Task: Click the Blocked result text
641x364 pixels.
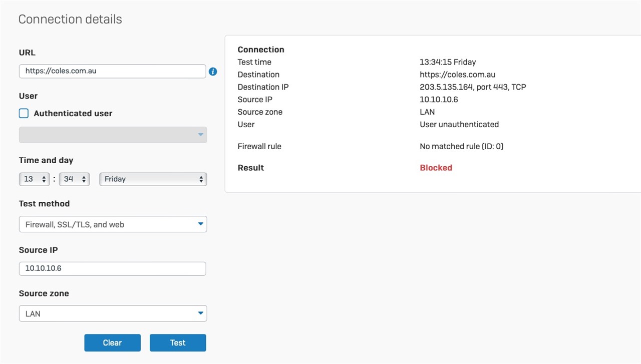Action: coord(436,168)
